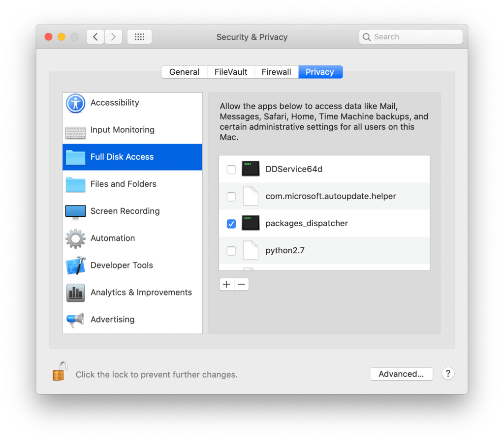Select Files and Folders label

[124, 184]
